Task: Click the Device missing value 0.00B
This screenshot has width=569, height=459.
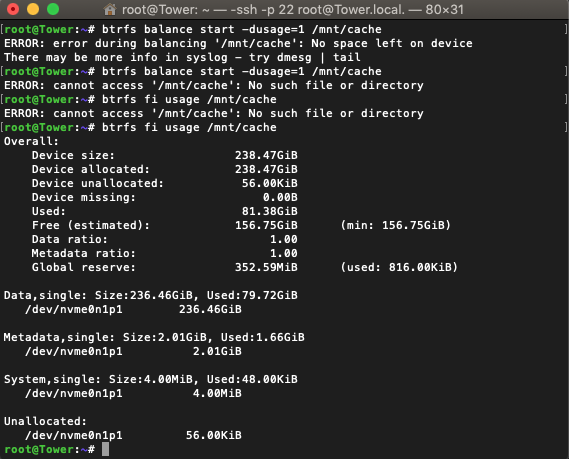Action: (280, 197)
